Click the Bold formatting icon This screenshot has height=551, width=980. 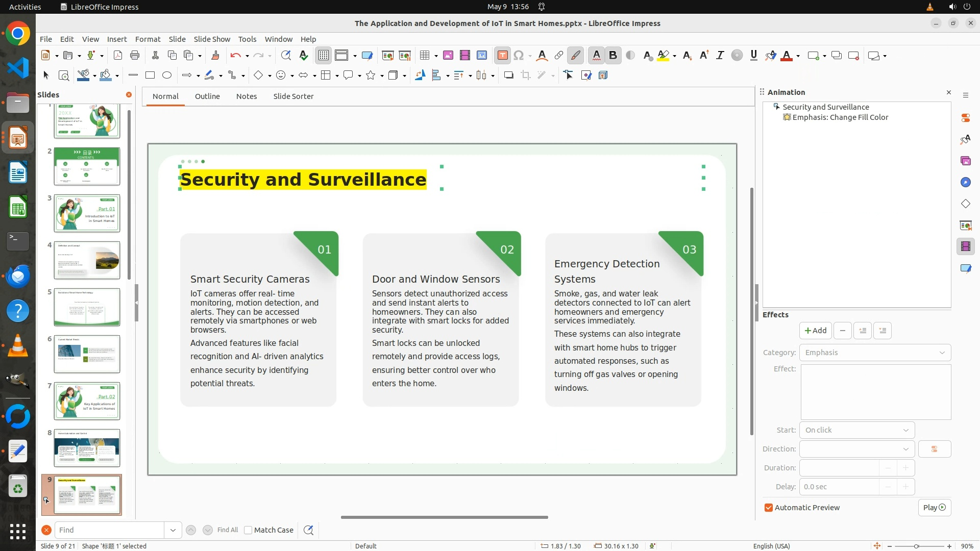coord(613,56)
